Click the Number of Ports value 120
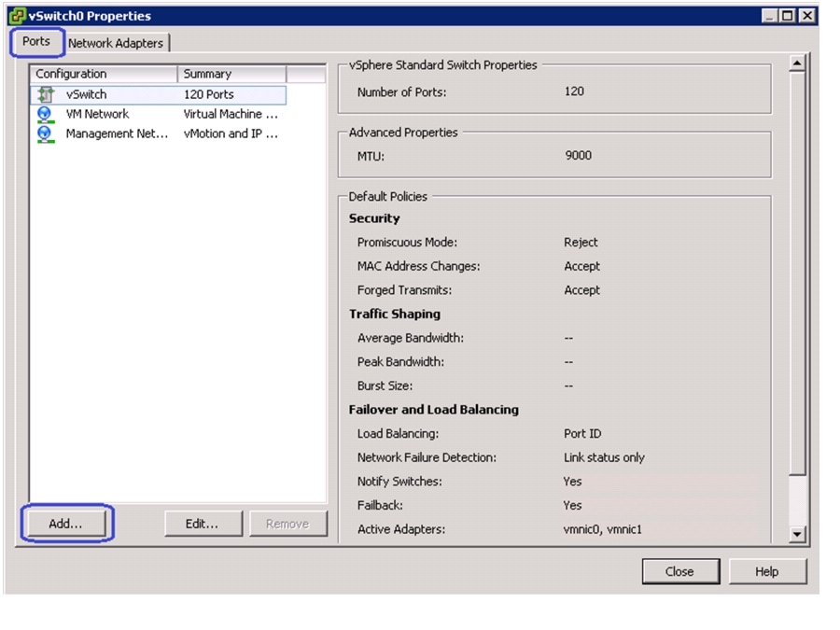 [x=574, y=91]
